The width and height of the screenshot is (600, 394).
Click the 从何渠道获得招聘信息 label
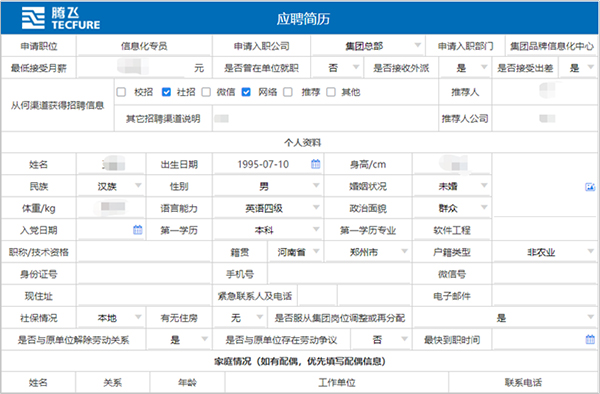[x=57, y=105]
